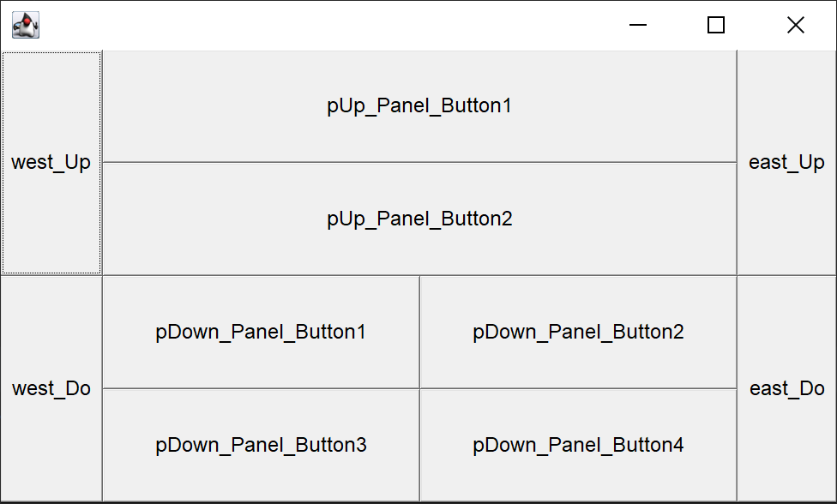Open the system menu via the Java icon
The width and height of the screenshot is (837, 504).
(x=26, y=26)
